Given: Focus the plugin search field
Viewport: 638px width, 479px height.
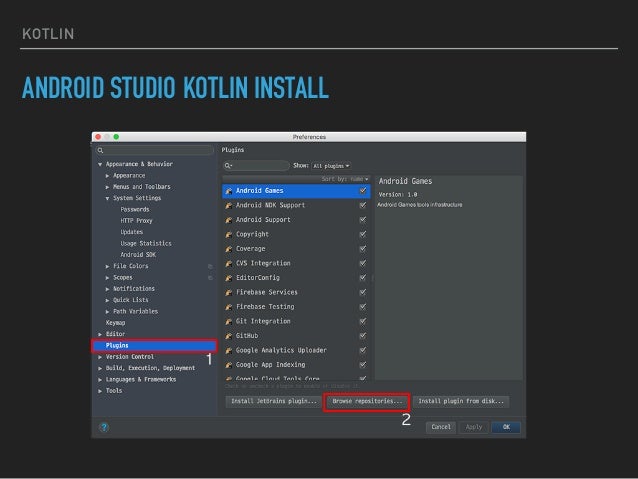Looking at the screenshot, I should [256, 166].
